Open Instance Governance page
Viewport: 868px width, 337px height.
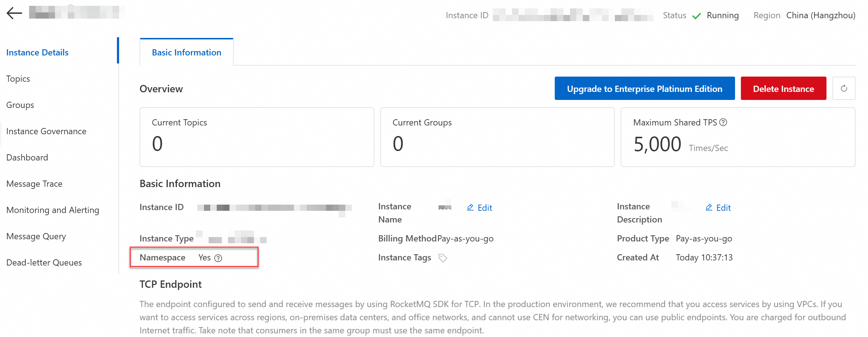[x=46, y=131]
